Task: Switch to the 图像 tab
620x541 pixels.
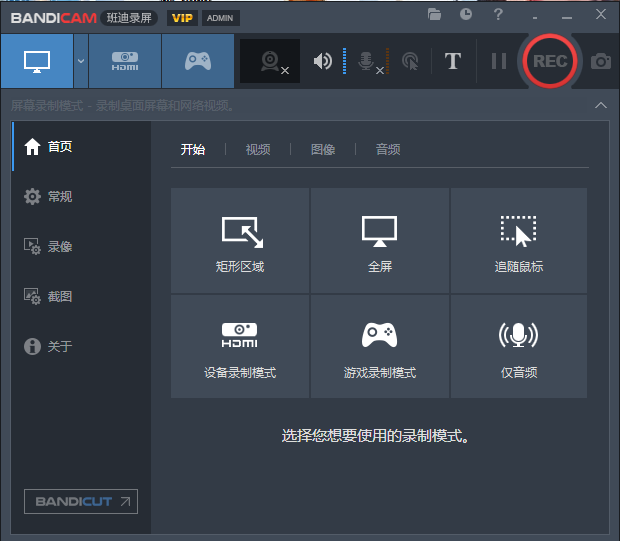Action: (x=323, y=149)
